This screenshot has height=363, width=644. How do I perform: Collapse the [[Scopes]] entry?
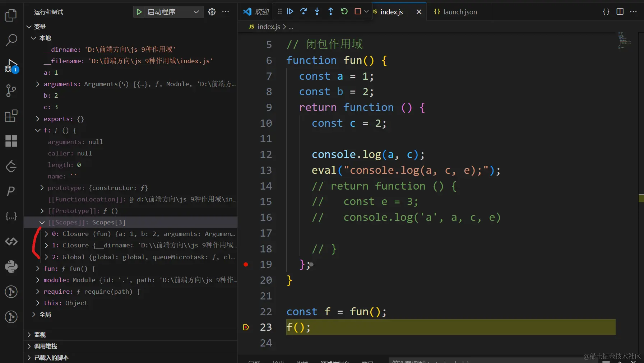tap(42, 222)
